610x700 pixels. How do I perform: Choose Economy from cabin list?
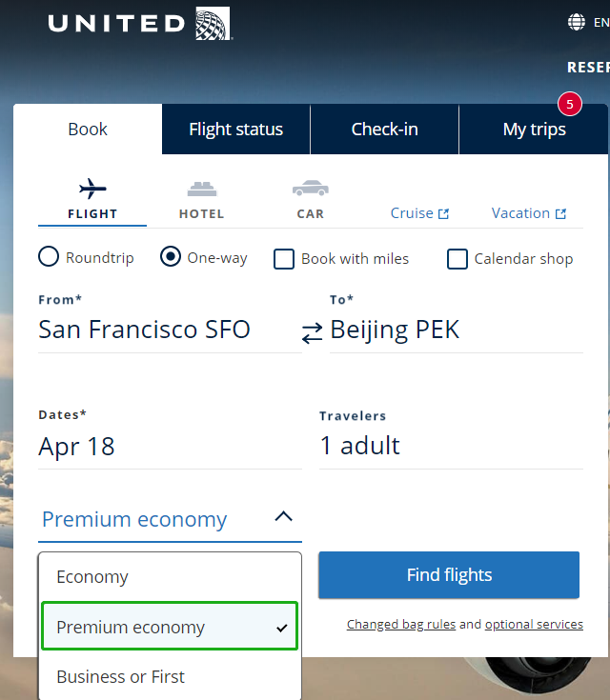(92, 577)
